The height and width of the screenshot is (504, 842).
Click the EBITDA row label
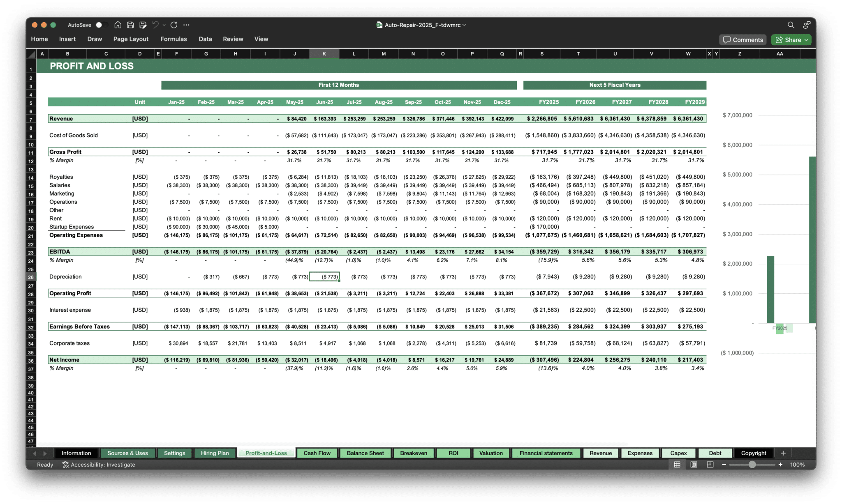point(60,252)
